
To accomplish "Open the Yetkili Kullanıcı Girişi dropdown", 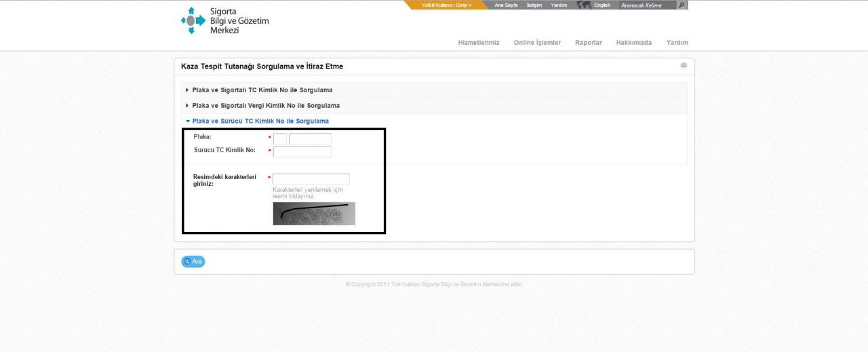I will pyautogui.click(x=446, y=5).
